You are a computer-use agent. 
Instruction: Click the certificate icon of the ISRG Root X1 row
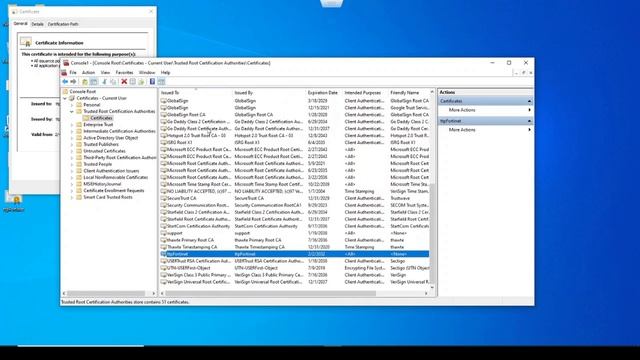point(163,142)
